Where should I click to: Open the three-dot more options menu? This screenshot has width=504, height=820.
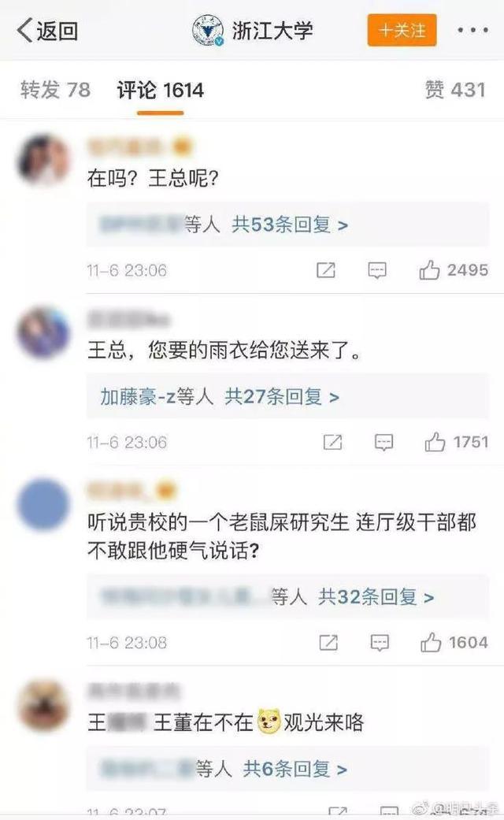472,31
